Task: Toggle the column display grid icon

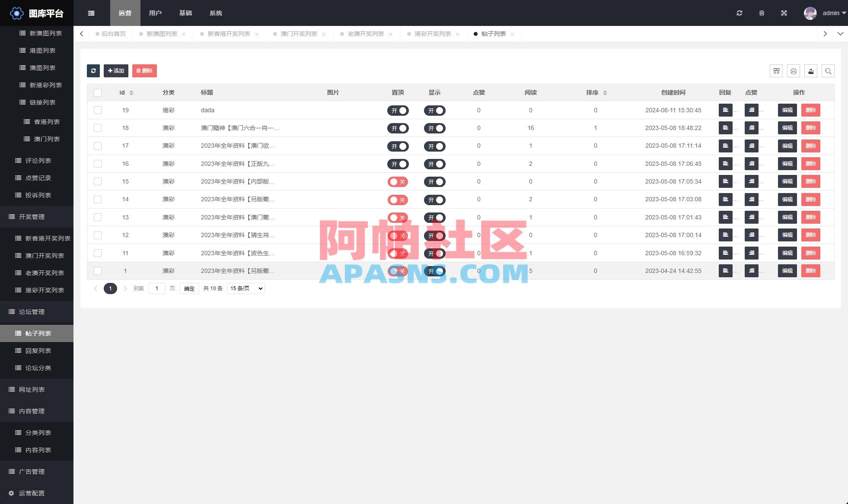Action: click(776, 71)
